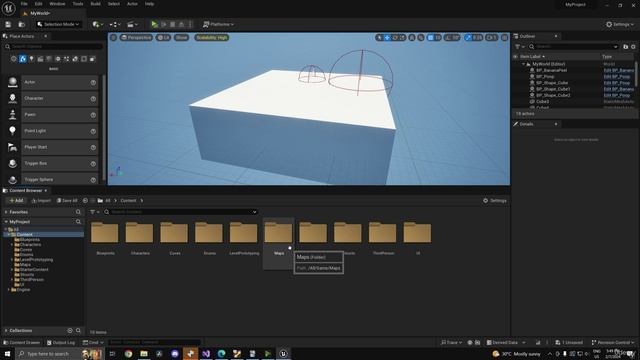Focus the Place Actors search classes field
This screenshot has height=360, width=640.
(53, 47)
